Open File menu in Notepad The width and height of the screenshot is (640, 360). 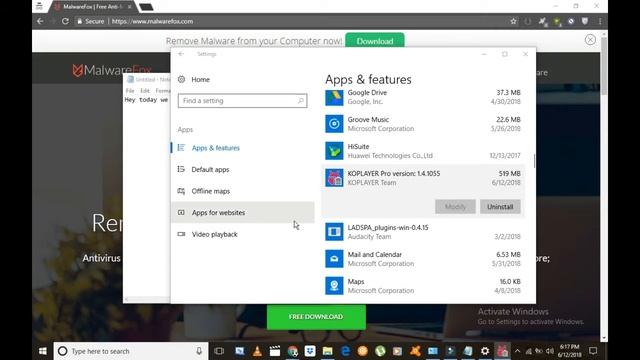pos(130,91)
